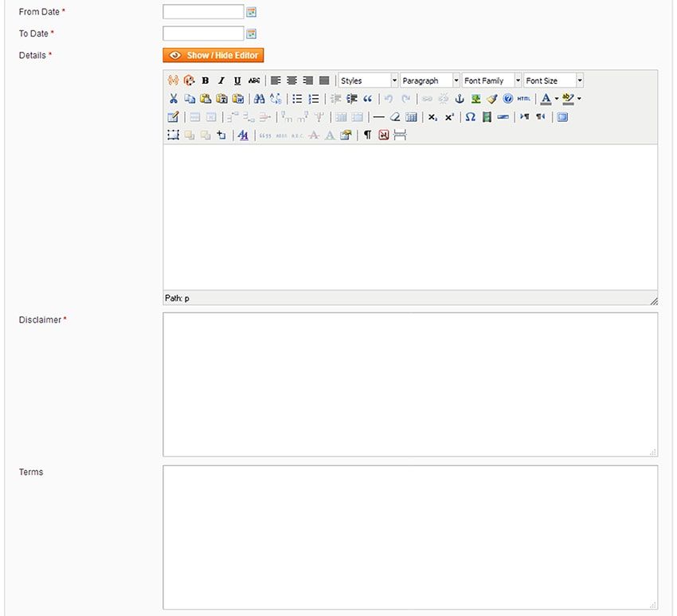The height and width of the screenshot is (616, 677).
Task: Toggle underline formatting button
Action: (x=237, y=80)
